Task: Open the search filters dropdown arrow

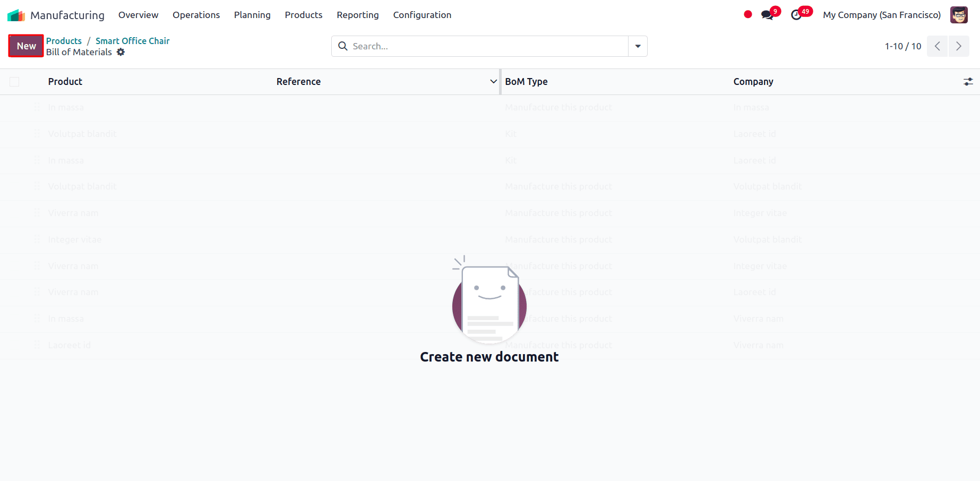Action: (x=637, y=46)
